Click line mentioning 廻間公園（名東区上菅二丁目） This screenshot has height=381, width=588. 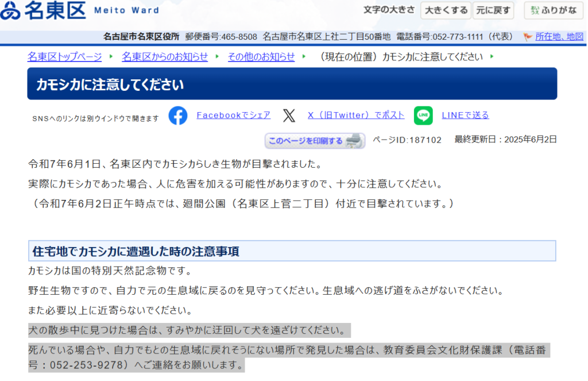point(242,204)
